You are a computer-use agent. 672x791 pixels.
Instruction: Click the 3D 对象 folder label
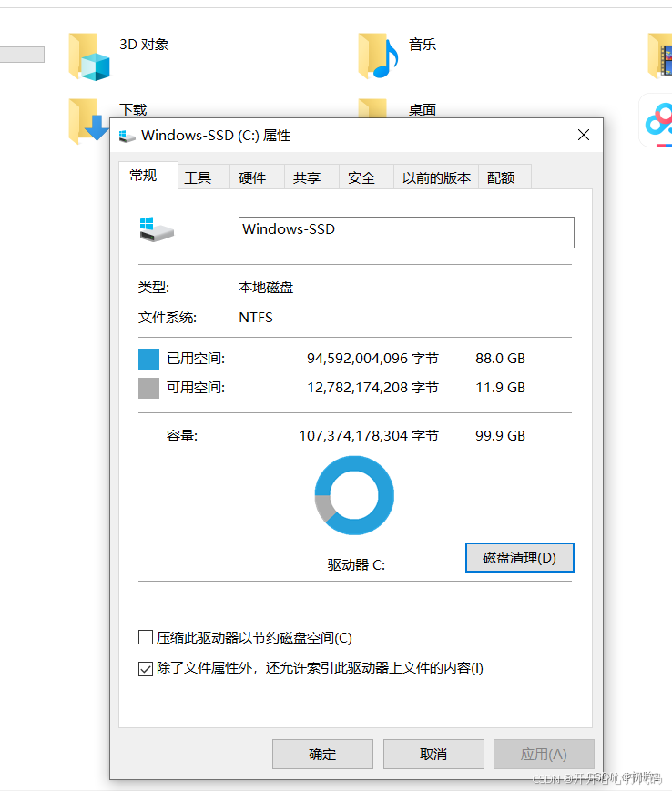[x=144, y=45]
